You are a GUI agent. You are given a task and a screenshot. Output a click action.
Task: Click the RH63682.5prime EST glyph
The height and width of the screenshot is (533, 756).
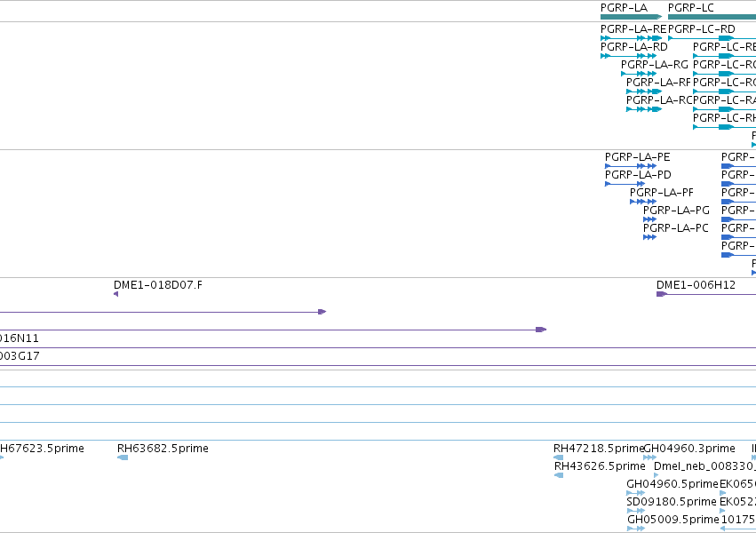tap(123, 457)
